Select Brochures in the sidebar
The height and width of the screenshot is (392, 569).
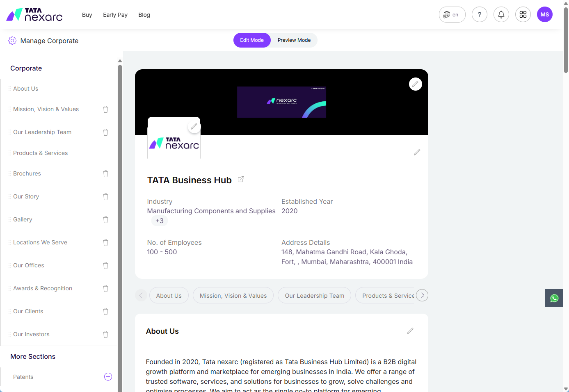(27, 173)
